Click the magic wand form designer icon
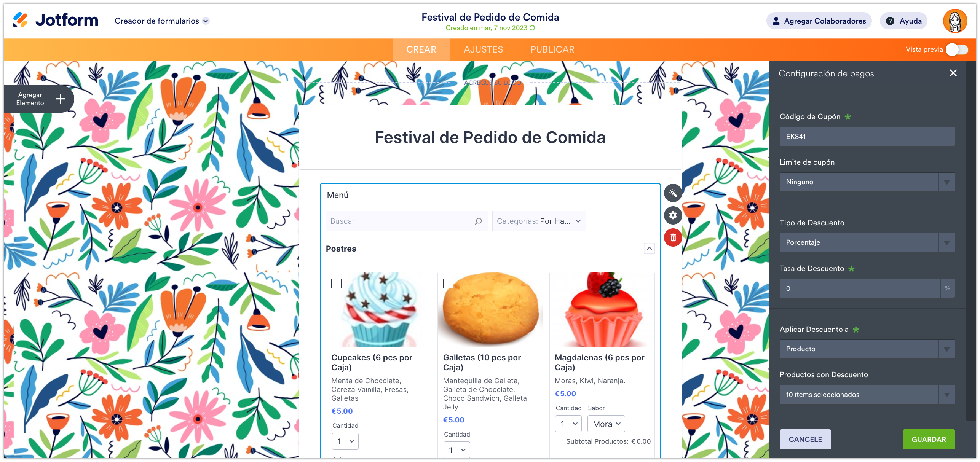 (x=673, y=193)
